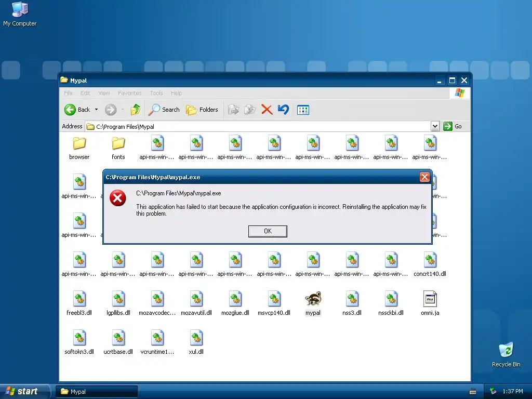
Task: Select the mozavcodec file
Action: (157, 303)
